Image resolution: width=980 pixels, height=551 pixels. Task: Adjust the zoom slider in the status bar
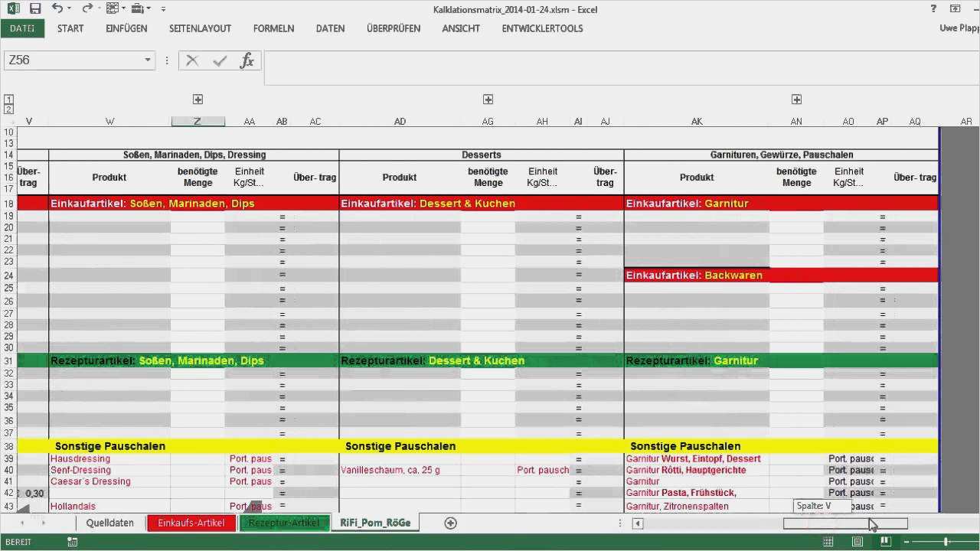pos(946,542)
